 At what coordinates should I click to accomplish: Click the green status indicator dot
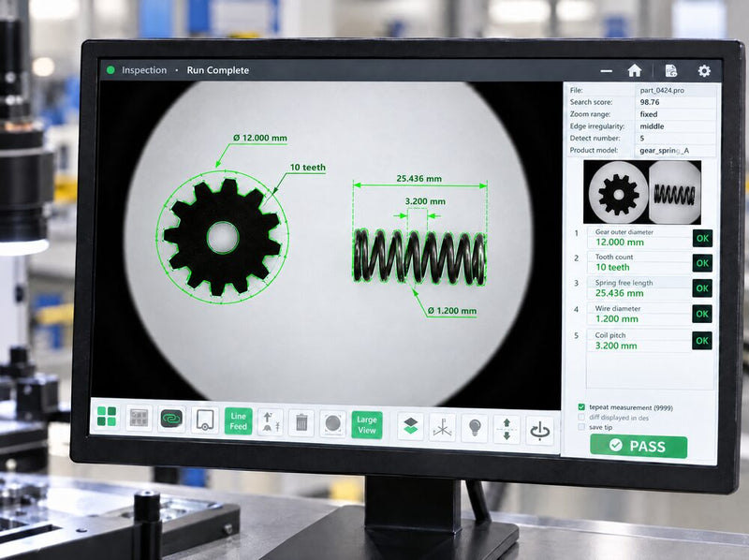[110, 69]
